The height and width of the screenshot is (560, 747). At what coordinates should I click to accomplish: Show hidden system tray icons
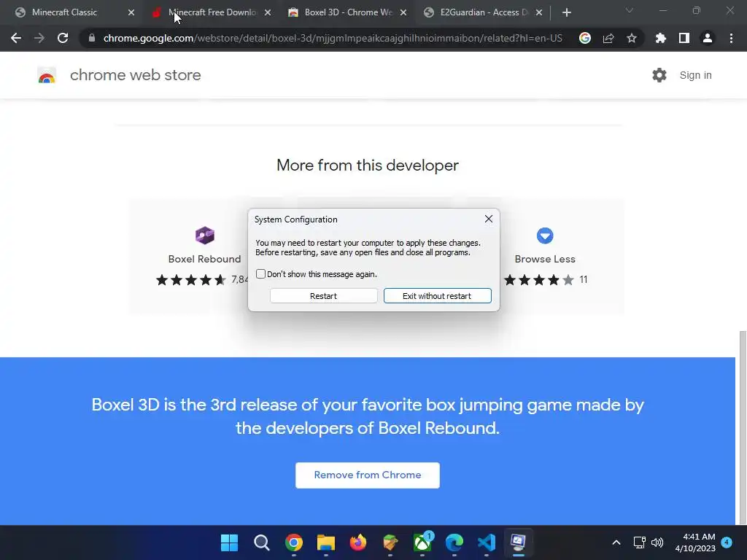pyautogui.click(x=616, y=542)
